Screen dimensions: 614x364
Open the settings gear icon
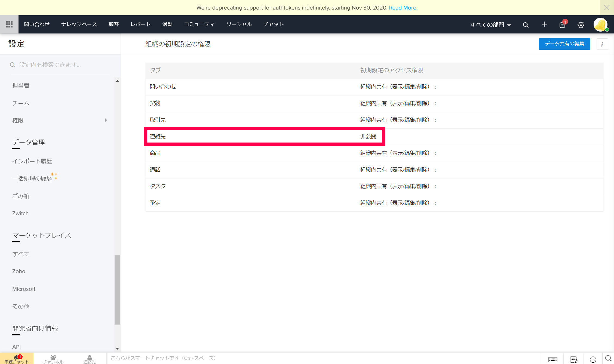pyautogui.click(x=581, y=25)
